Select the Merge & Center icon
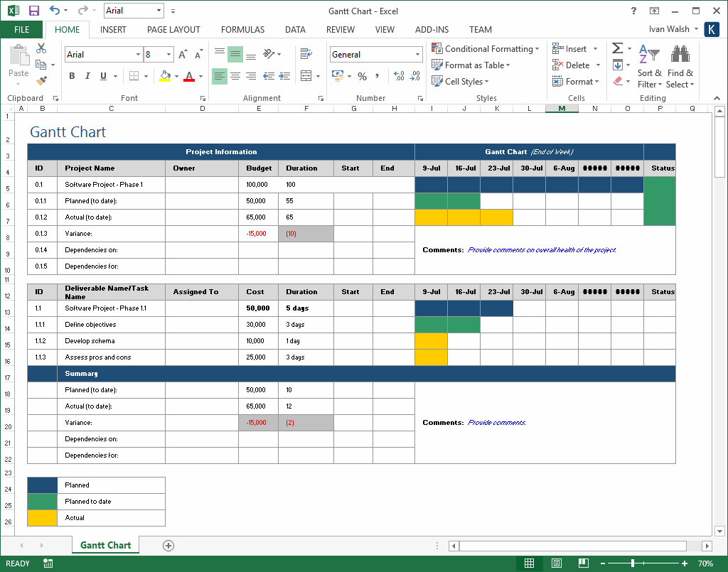 coord(307,76)
